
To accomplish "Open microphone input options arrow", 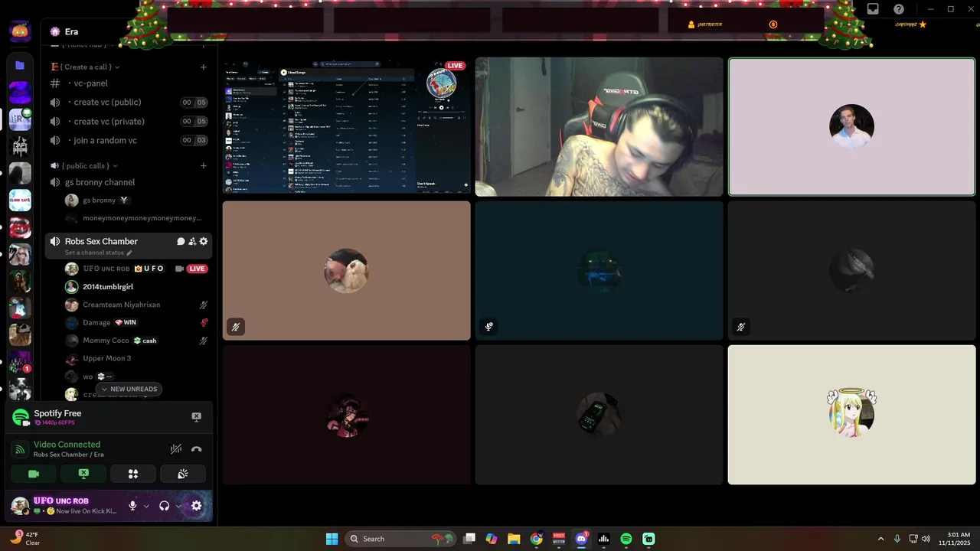I will pyautogui.click(x=145, y=506).
